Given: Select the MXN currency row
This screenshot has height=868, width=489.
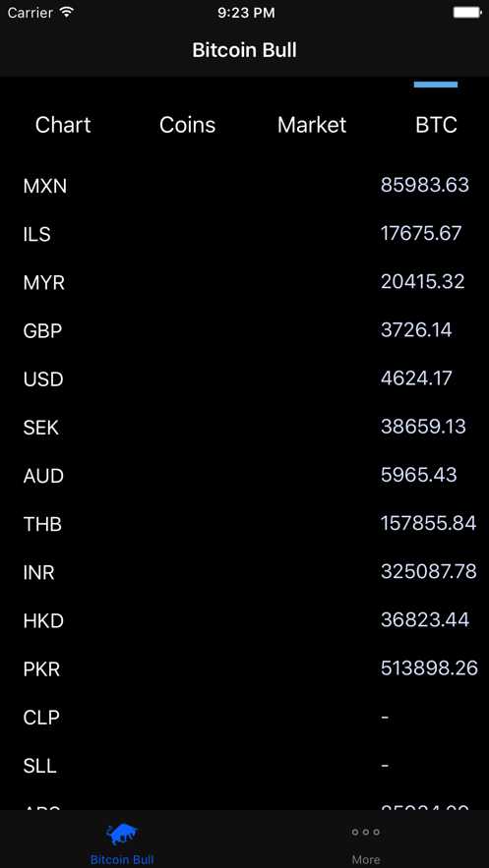Looking at the screenshot, I should click(244, 186).
